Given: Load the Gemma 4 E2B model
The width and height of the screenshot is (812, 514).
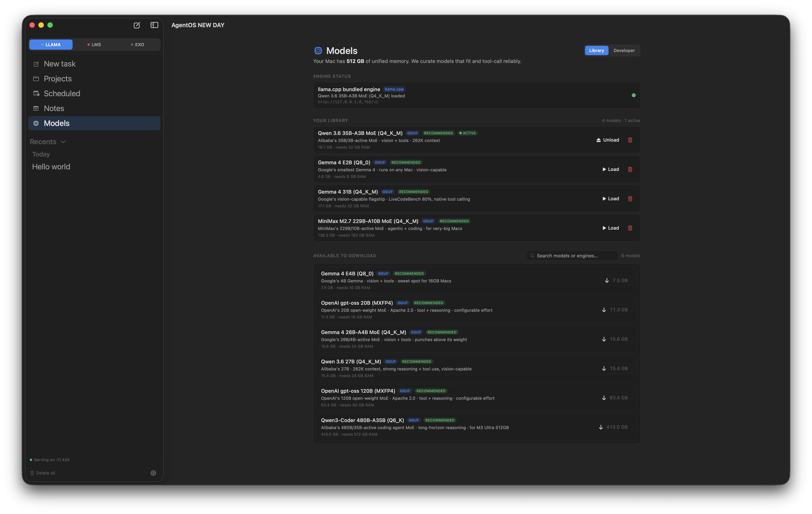Looking at the screenshot, I should 611,169.
